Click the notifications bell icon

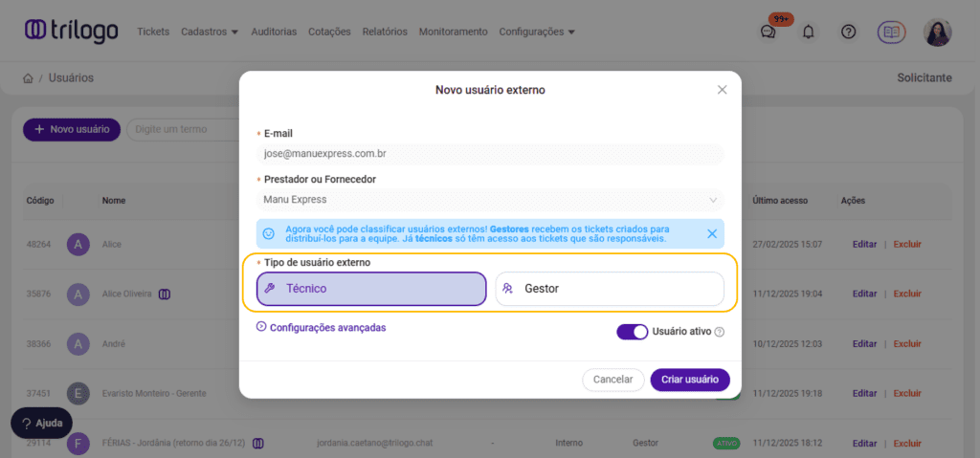[809, 32]
